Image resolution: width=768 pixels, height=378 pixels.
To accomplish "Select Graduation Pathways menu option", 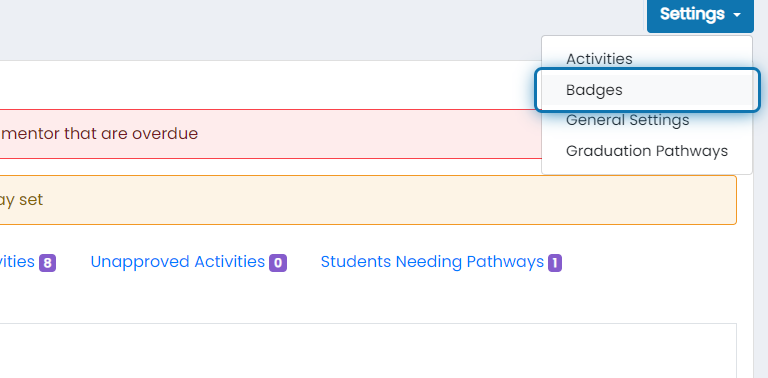I will pos(647,151).
